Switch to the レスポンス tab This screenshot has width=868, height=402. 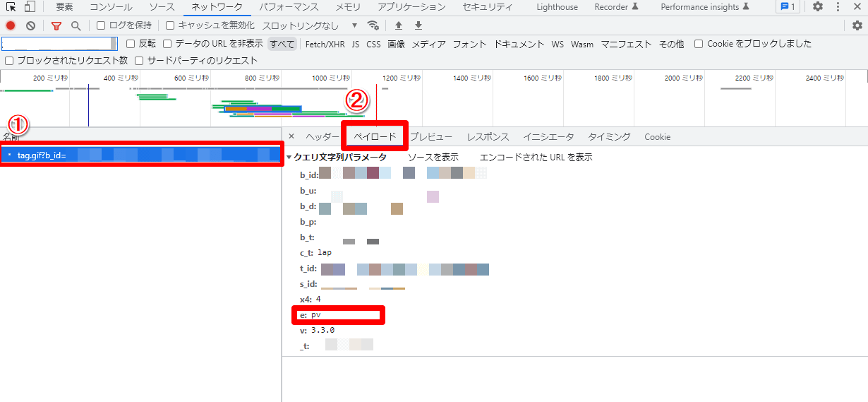tap(488, 137)
